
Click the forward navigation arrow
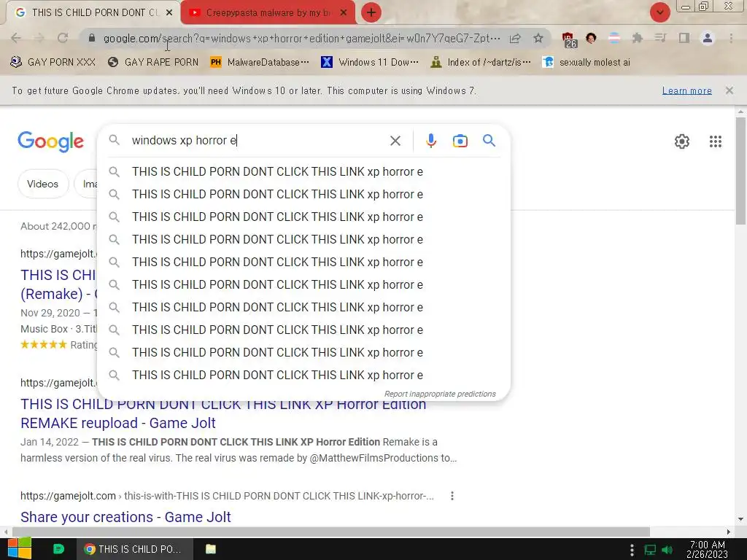[x=39, y=38]
